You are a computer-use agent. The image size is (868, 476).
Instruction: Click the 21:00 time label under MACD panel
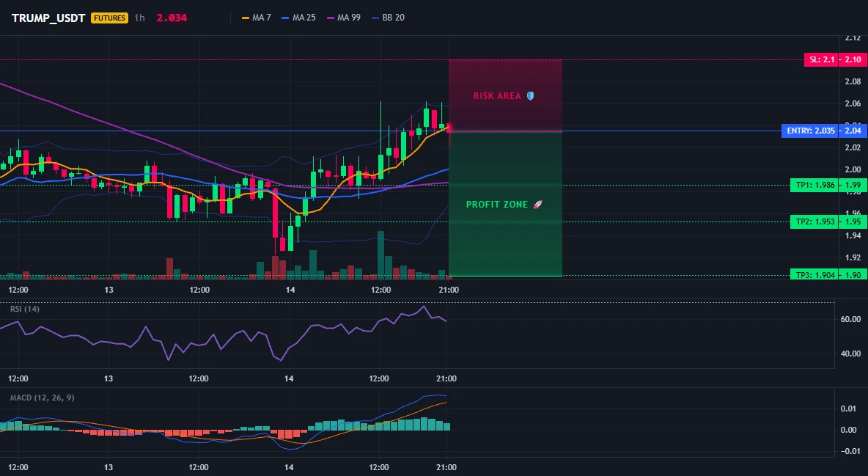coord(446,467)
